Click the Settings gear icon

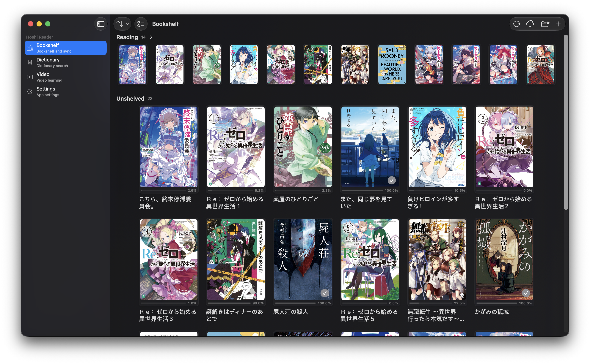30,92
